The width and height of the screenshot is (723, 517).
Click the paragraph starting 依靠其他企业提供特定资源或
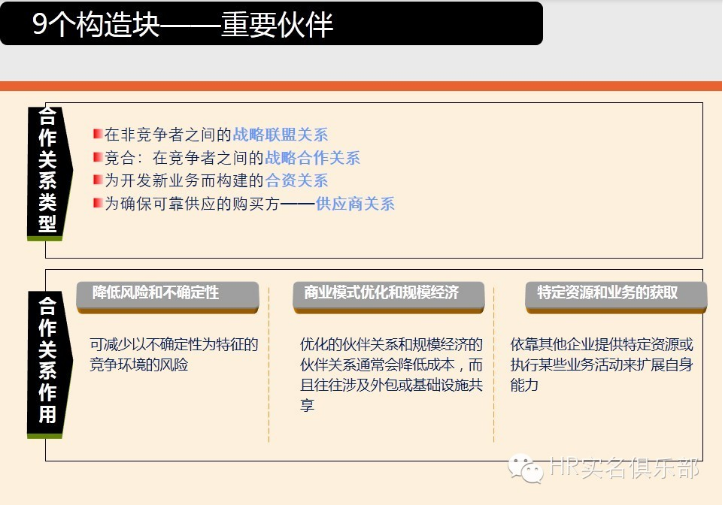tap(601, 364)
